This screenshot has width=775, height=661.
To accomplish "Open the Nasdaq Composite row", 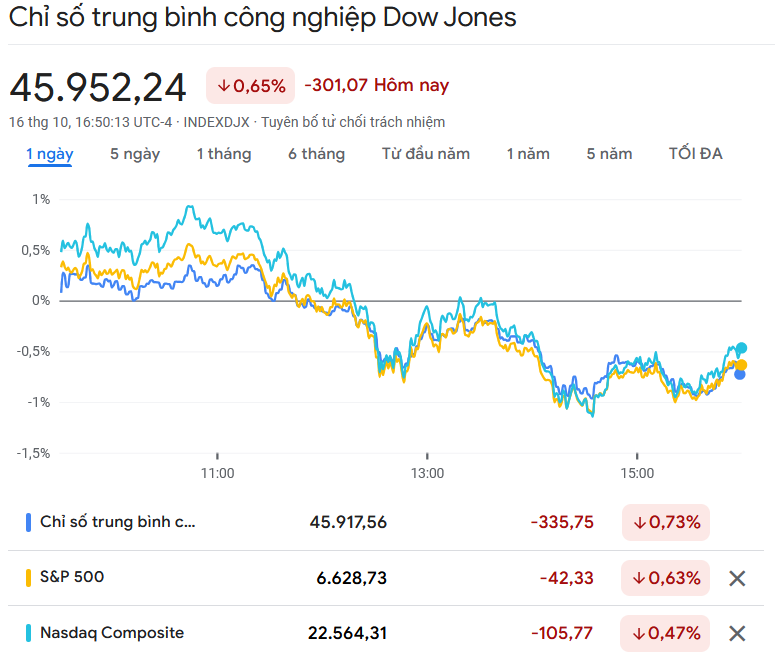I will (x=112, y=633).
